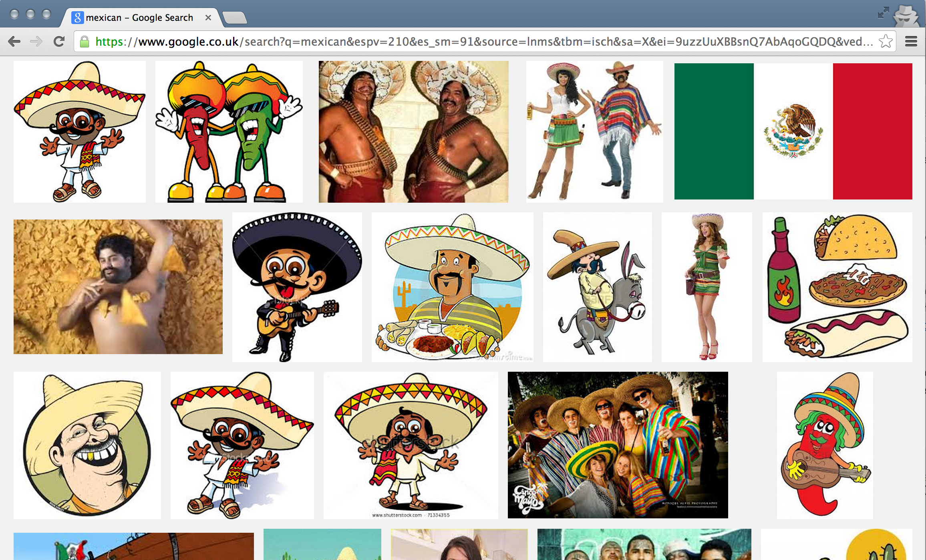
Task: Open the Mexican flag image
Action: [793, 131]
